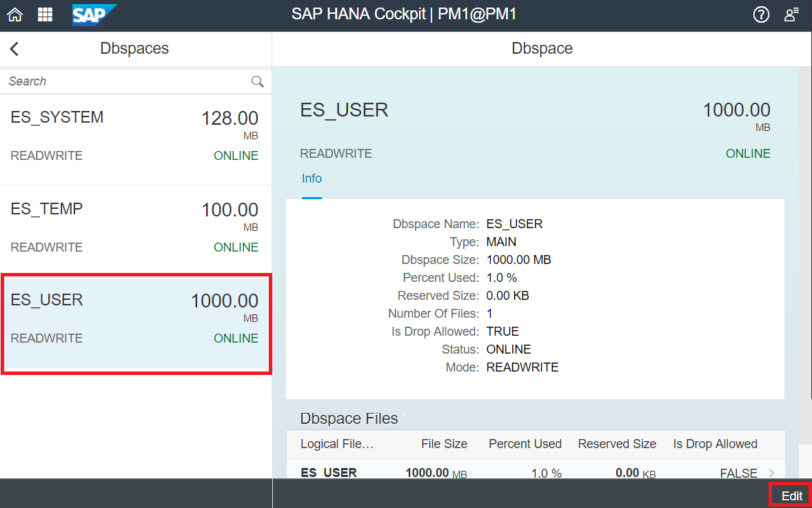Viewport: 812px width, 508px height.
Task: Click the Percent Used value 1.0 %
Action: point(501,278)
